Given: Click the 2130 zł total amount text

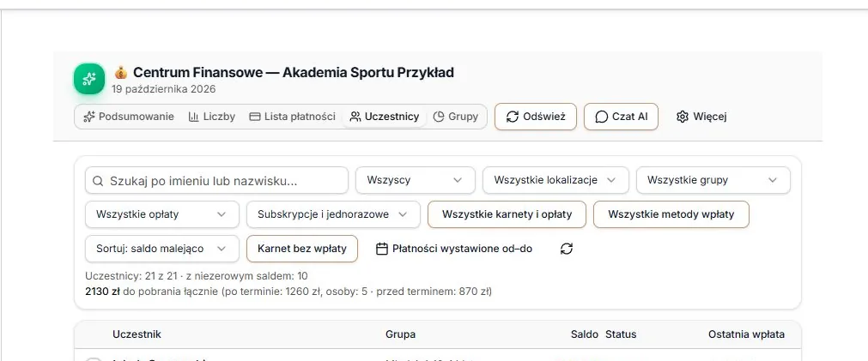Looking at the screenshot, I should pyautogui.click(x=102, y=292).
